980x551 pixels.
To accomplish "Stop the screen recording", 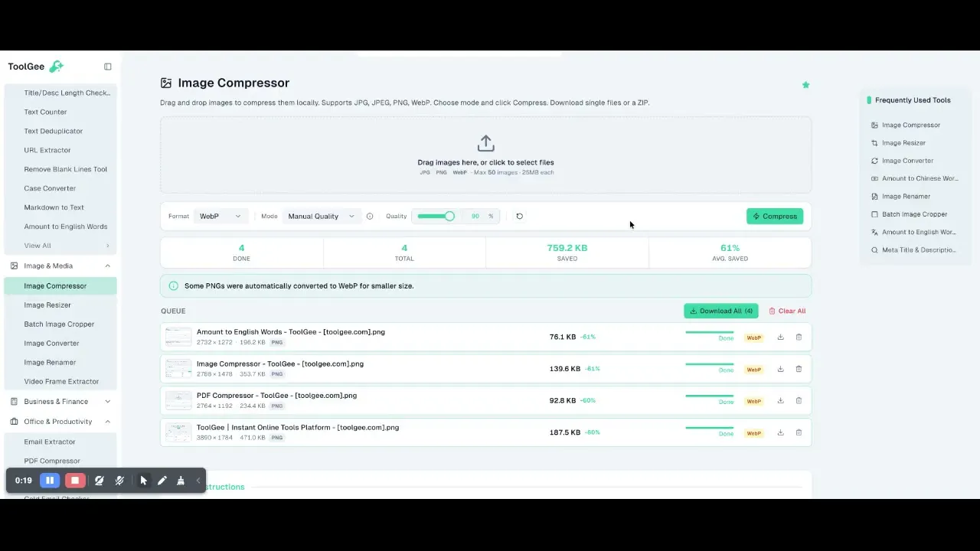I will coord(75,481).
